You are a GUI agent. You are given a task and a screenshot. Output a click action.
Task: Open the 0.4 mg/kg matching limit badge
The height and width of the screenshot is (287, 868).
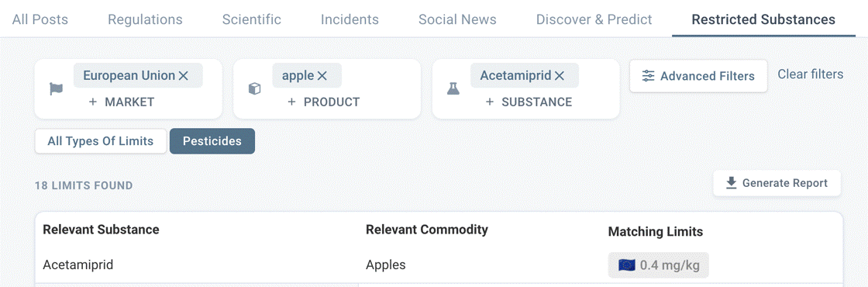pyautogui.click(x=658, y=265)
